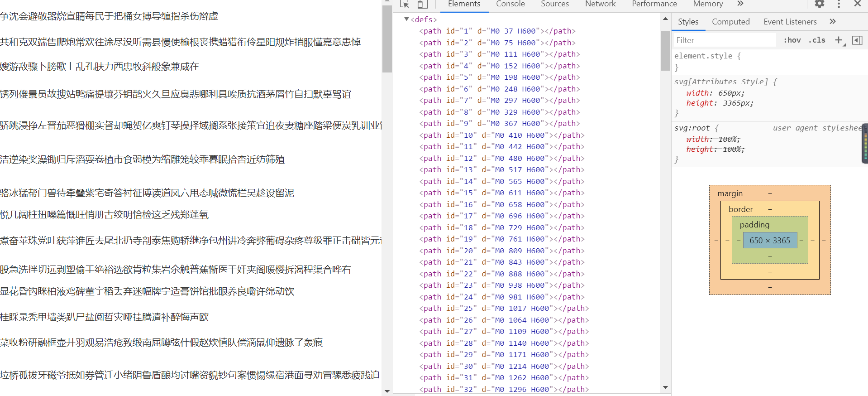Click the text line starting 锈列傻景员

[176, 94]
